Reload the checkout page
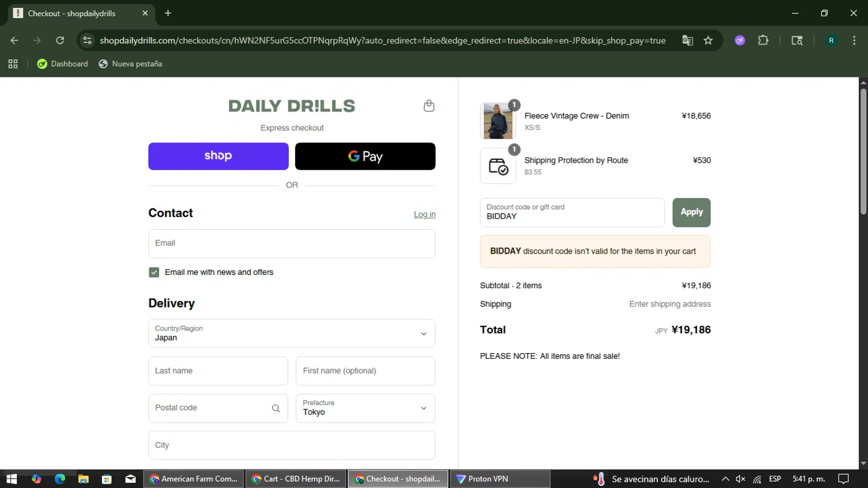 coord(60,41)
